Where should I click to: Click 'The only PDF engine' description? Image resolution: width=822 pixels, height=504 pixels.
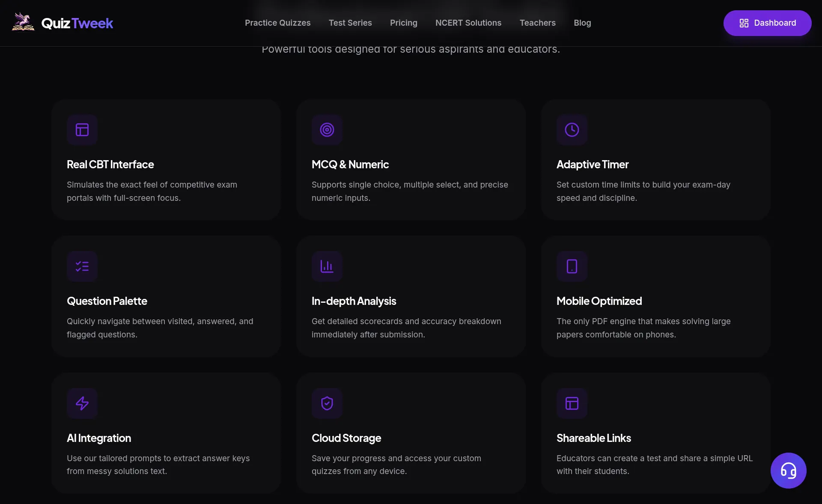pos(643,328)
